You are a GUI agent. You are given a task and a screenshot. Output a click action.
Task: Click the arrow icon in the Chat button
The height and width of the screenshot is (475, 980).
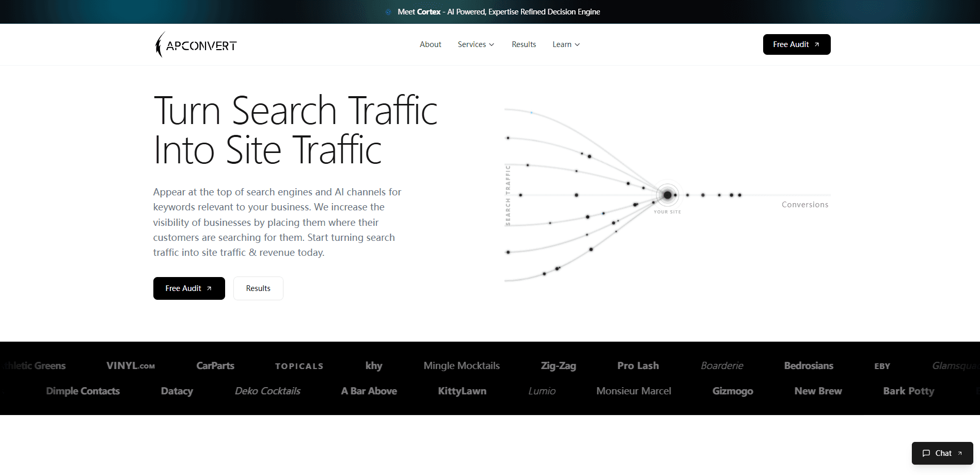pos(960,453)
